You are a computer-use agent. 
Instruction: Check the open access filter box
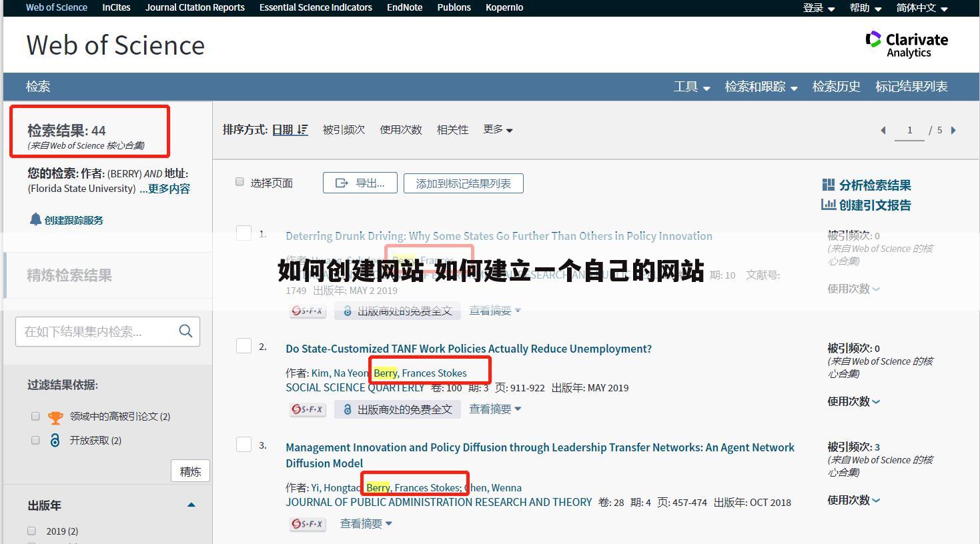tap(35, 440)
